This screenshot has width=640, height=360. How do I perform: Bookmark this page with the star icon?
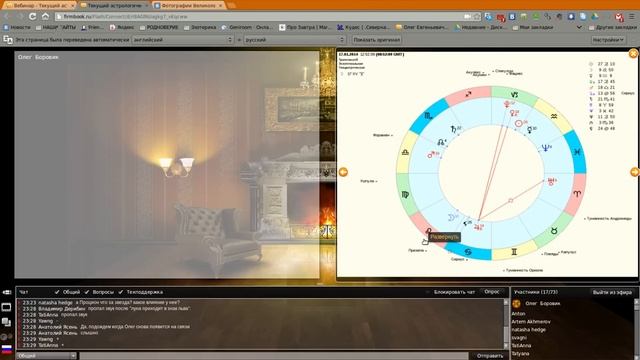476,16
